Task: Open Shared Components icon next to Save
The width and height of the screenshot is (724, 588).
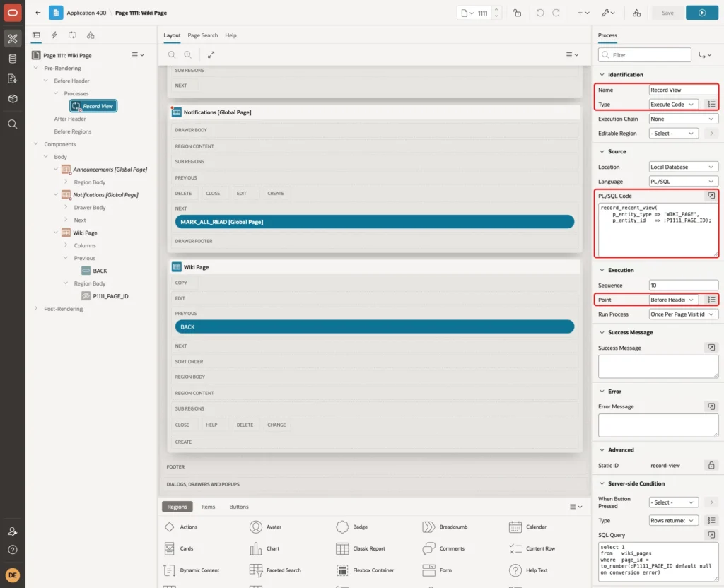Action: point(637,13)
